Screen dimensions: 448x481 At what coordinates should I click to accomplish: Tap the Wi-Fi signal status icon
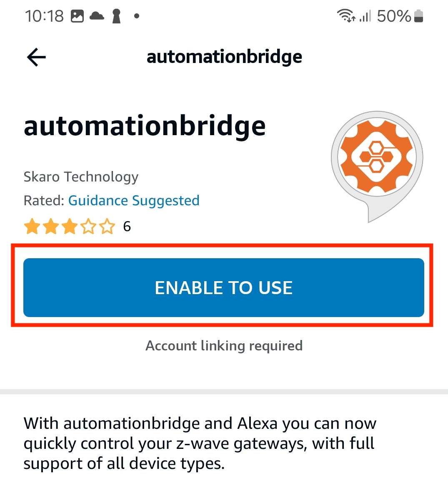point(345,16)
